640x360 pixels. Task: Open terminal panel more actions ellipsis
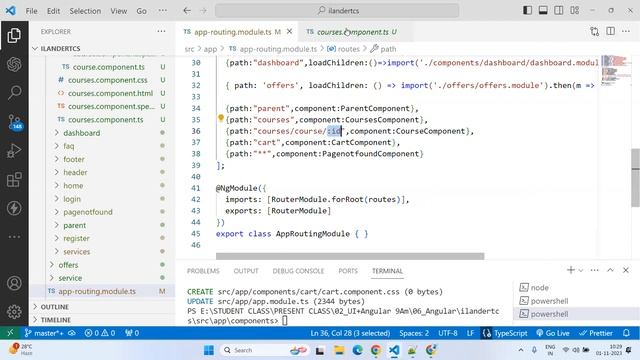pos(595,270)
